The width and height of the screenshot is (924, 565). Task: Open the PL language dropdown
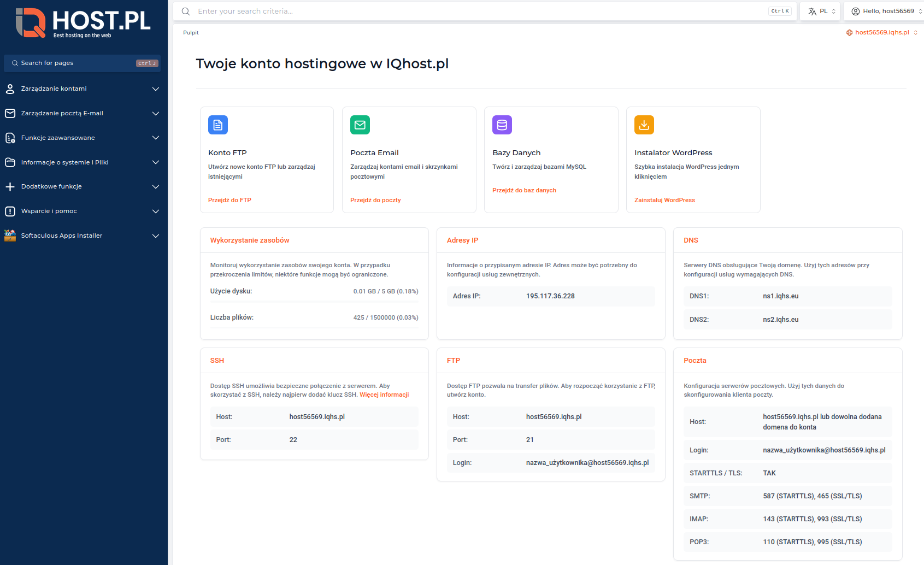coord(821,11)
